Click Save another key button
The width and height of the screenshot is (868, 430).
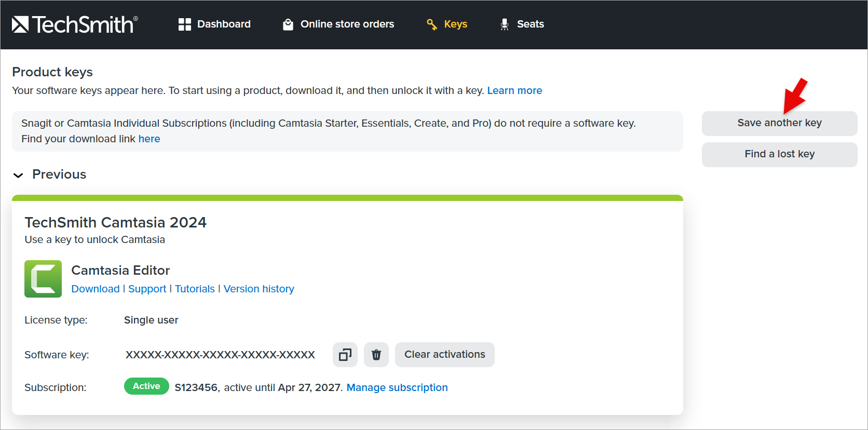point(780,124)
